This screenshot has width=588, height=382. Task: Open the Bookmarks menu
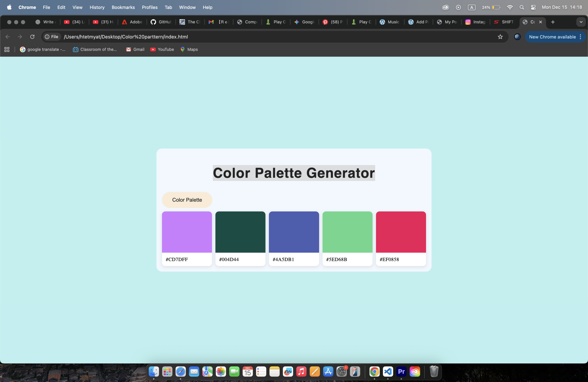(123, 7)
